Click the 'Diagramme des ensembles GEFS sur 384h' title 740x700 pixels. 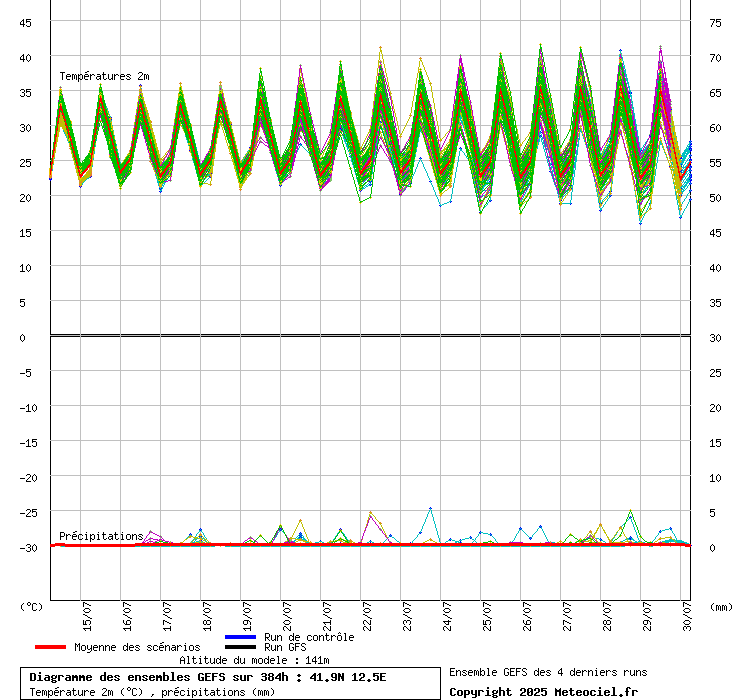tap(159, 677)
